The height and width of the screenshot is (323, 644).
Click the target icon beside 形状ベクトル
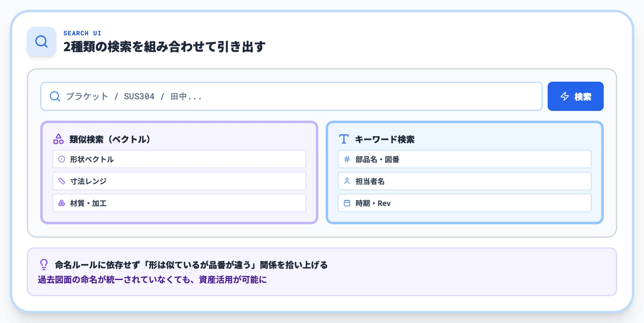[x=62, y=159]
